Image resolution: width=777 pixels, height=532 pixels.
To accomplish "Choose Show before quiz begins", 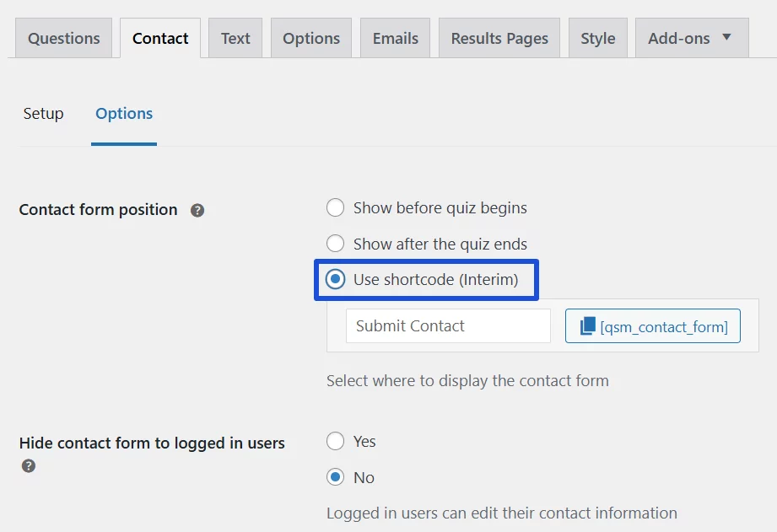I will [336, 207].
